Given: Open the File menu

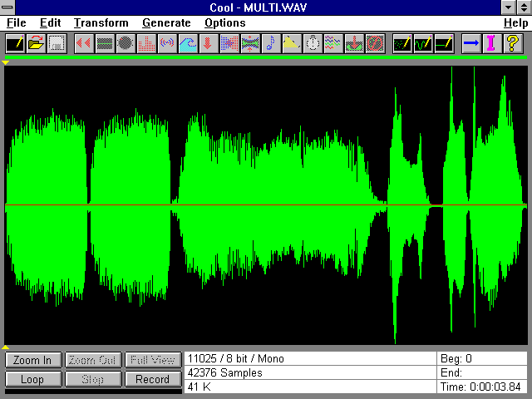Looking at the screenshot, I should tap(17, 23).
